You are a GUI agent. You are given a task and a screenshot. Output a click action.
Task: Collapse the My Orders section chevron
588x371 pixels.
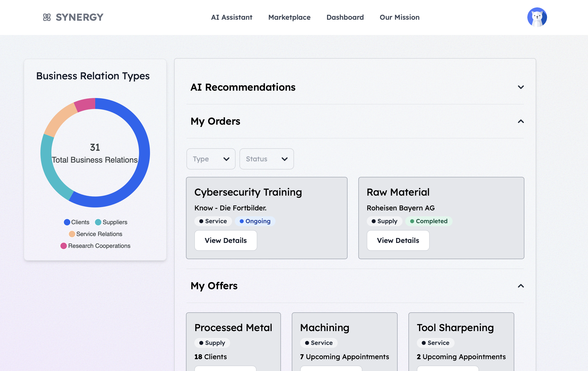point(521,121)
